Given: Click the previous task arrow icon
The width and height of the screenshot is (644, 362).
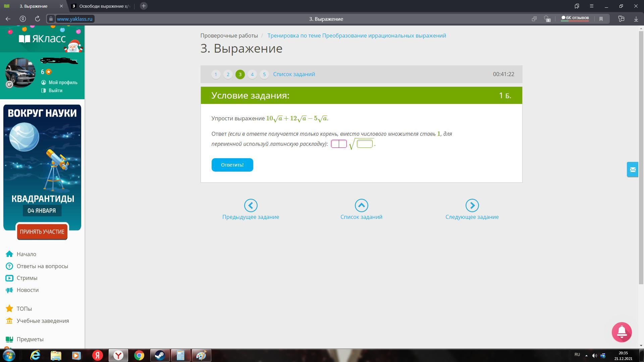Looking at the screenshot, I should pos(251,205).
